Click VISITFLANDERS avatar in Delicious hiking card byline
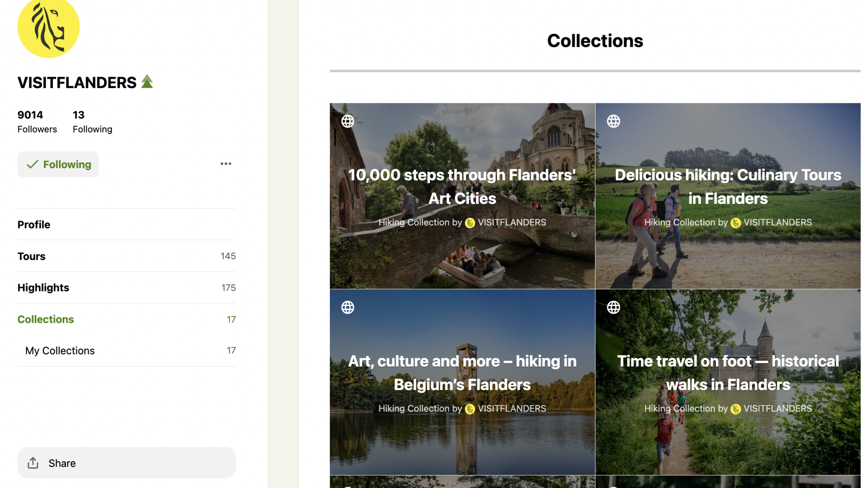The width and height of the screenshot is (868, 488). 735,222
